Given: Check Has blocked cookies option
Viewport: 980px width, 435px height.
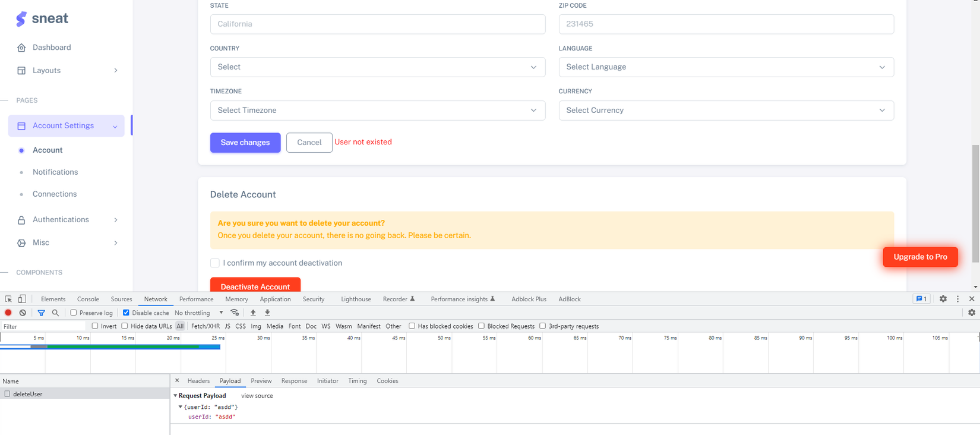Looking at the screenshot, I should (412, 326).
